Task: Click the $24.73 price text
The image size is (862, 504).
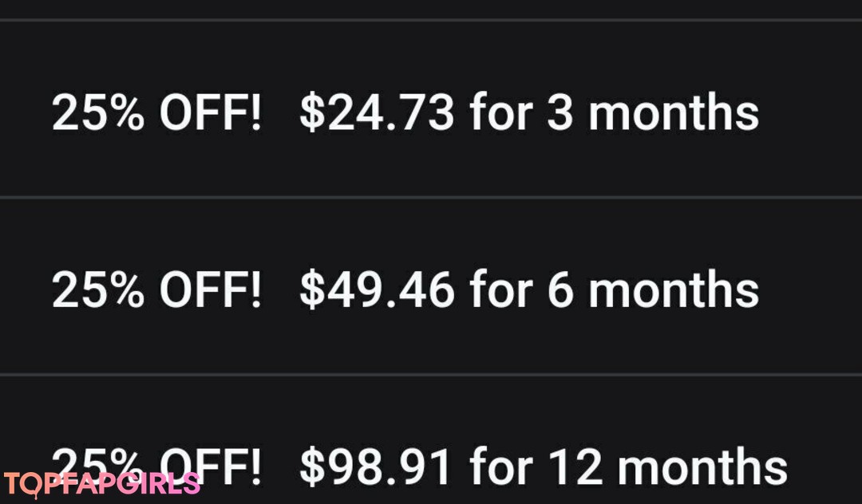Action: tap(377, 112)
